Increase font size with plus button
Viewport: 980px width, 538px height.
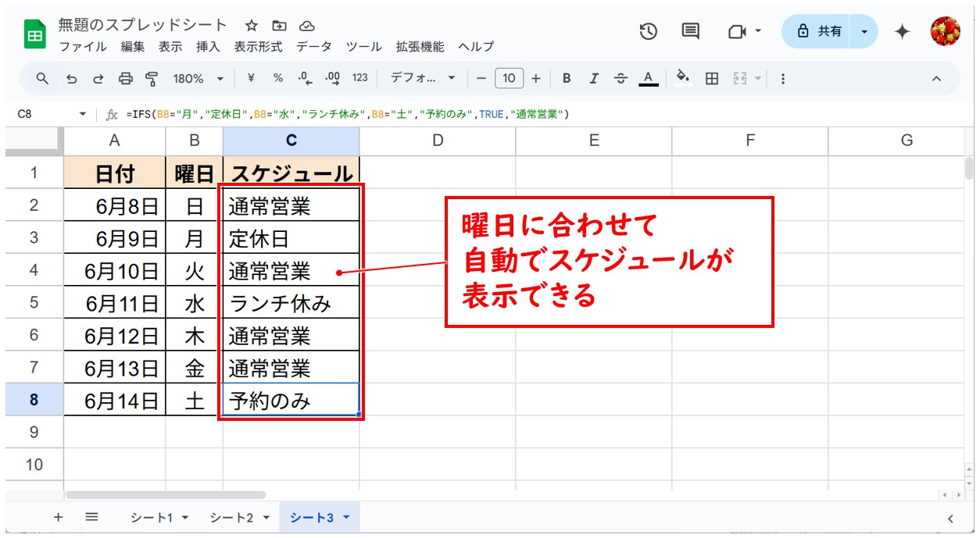(536, 78)
